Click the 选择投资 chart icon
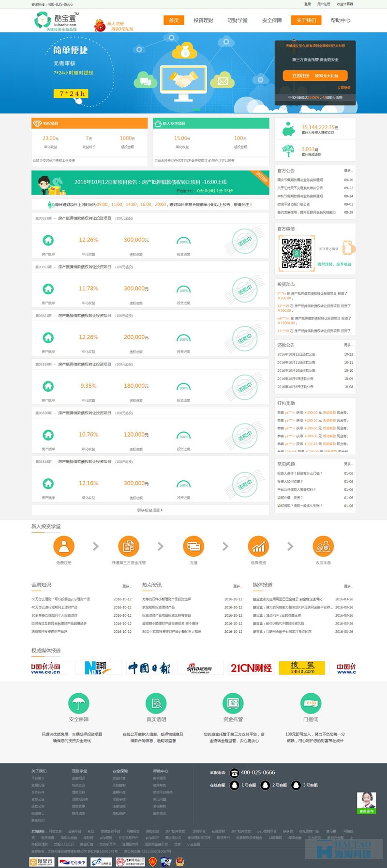This screenshot has height=868, width=387. click(258, 546)
